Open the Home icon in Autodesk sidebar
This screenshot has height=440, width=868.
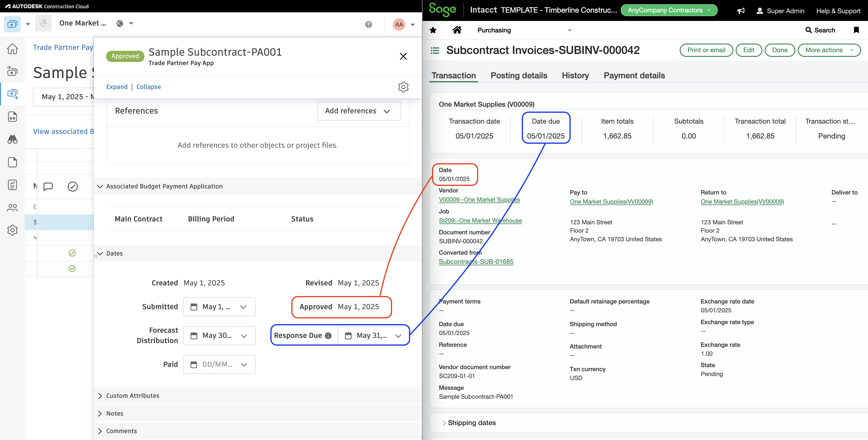coord(12,49)
